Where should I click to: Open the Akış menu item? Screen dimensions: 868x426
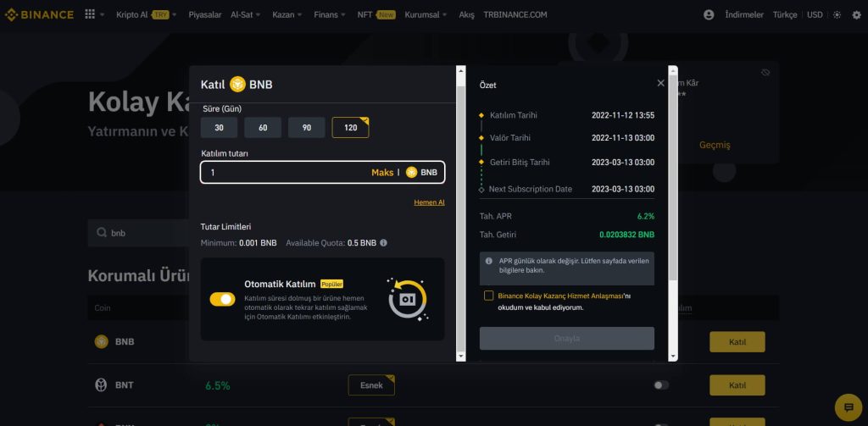(x=467, y=15)
